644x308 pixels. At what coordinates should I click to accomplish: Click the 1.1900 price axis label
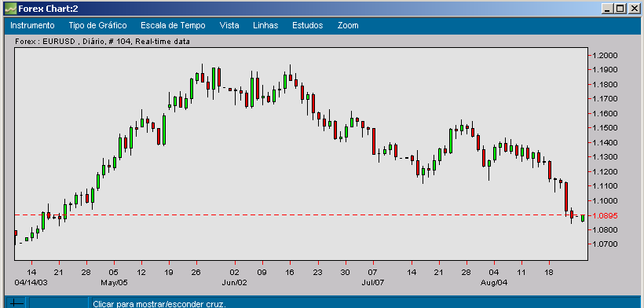point(605,70)
